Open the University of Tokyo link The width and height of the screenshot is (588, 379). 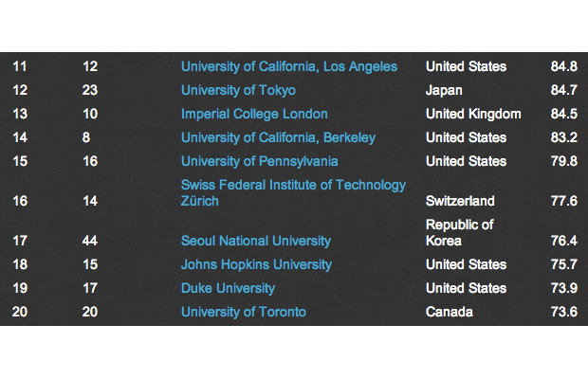click(x=238, y=91)
